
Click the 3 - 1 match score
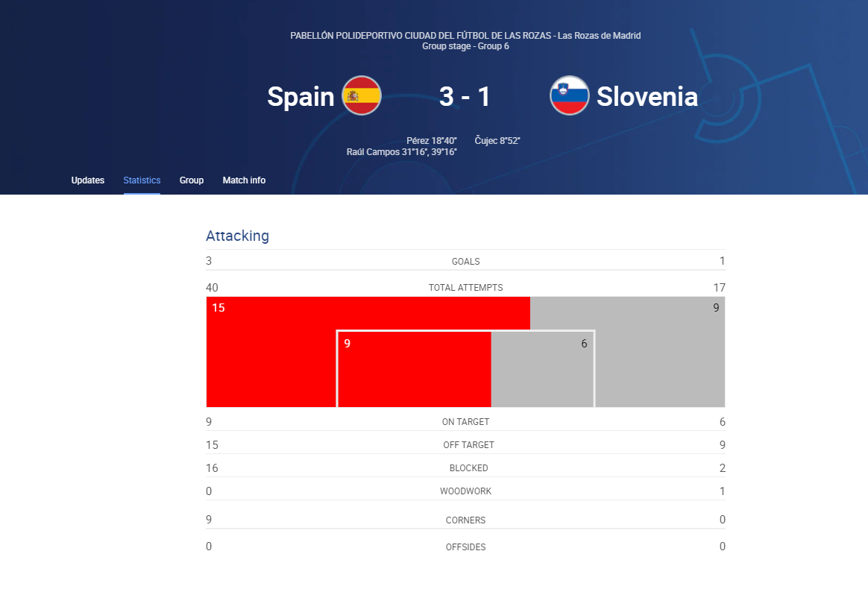click(x=465, y=96)
